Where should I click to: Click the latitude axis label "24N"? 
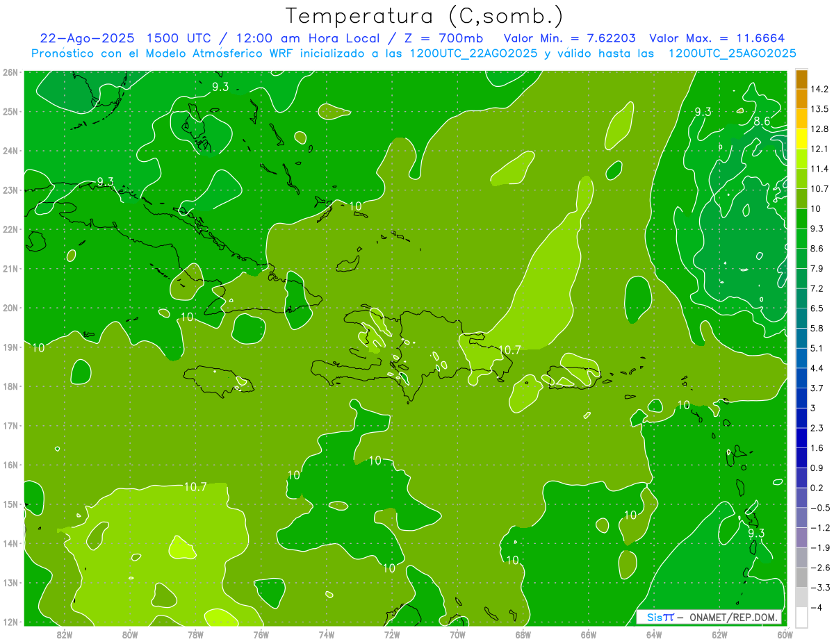tap(10, 151)
